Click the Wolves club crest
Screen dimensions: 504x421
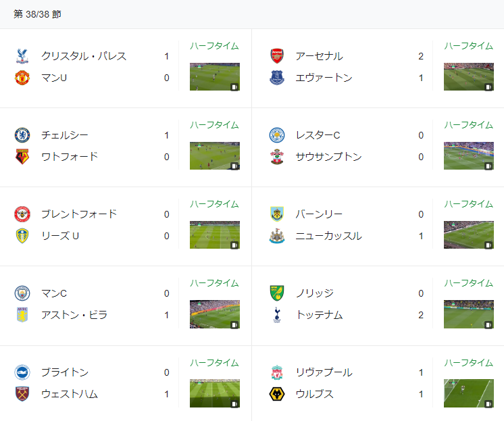coord(276,394)
